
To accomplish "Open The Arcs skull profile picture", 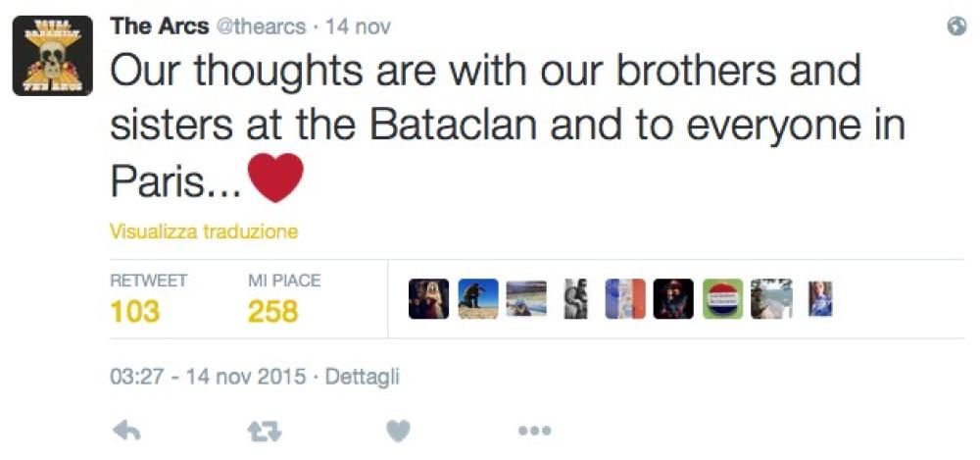I will (x=52, y=56).
